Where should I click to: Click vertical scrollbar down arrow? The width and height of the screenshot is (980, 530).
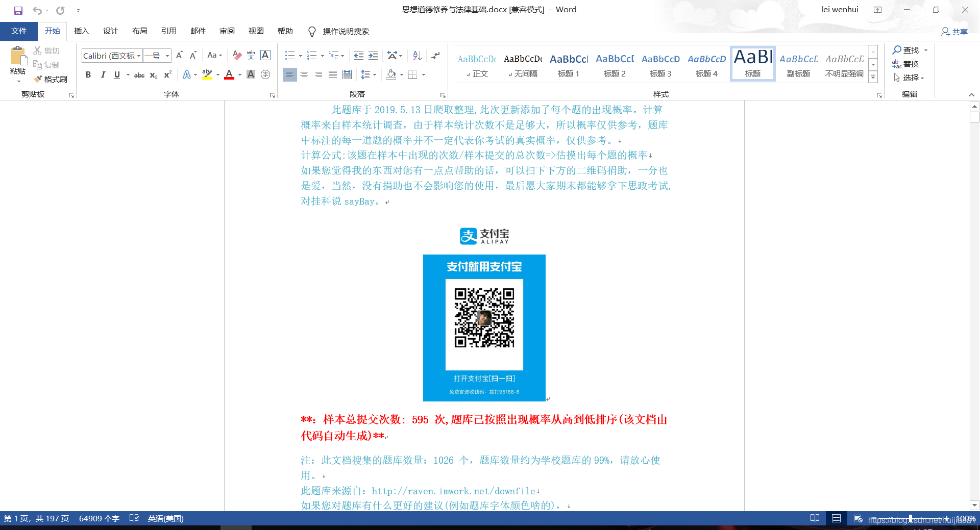974,505
